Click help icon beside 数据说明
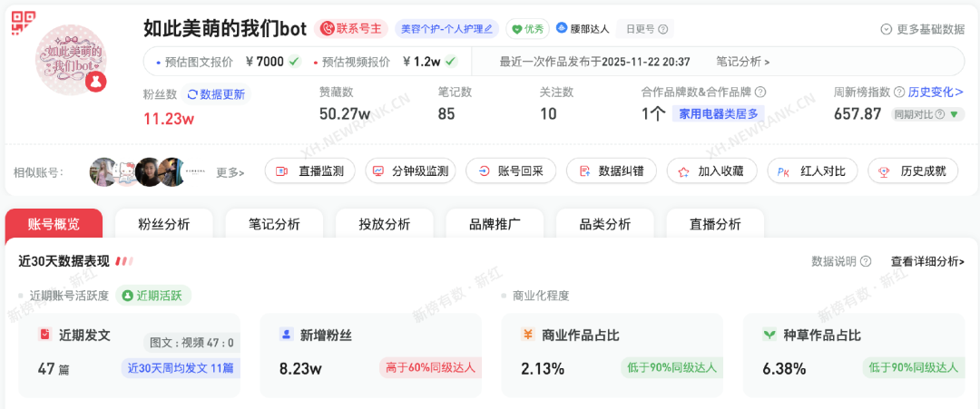 click(866, 262)
